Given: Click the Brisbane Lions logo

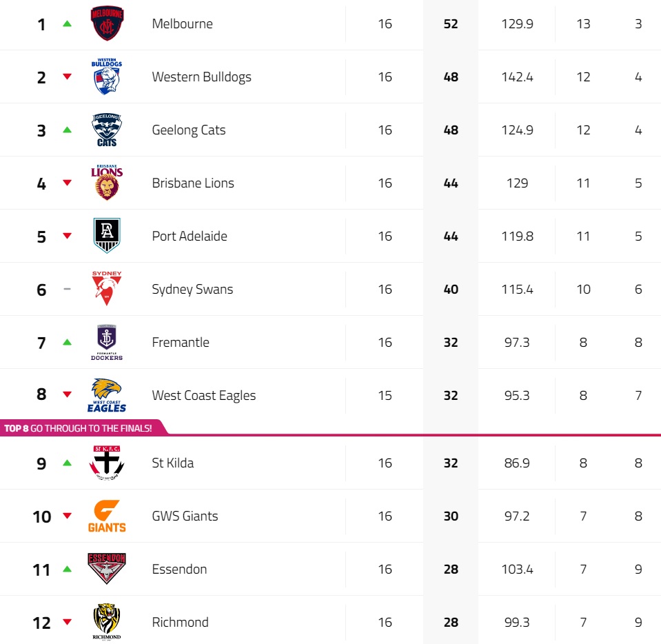Looking at the screenshot, I should click(107, 183).
